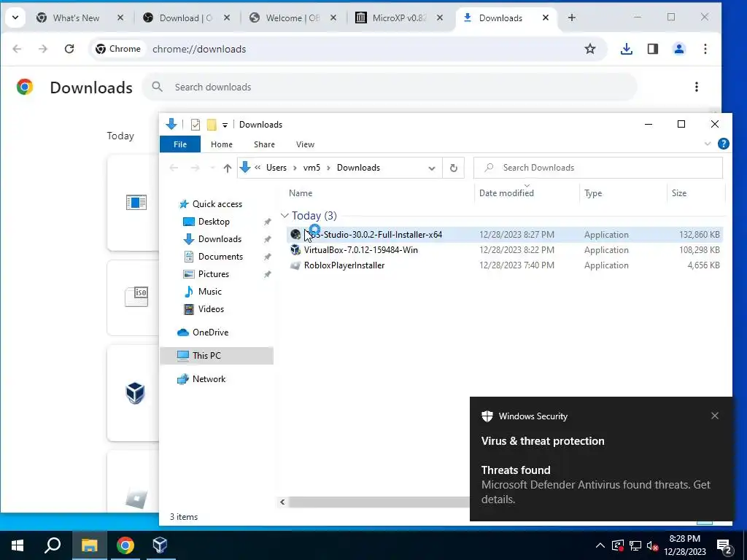Screen dimensions: 747x560
Task: Focus the Search downloads field in Chrome
Action: coord(390,87)
